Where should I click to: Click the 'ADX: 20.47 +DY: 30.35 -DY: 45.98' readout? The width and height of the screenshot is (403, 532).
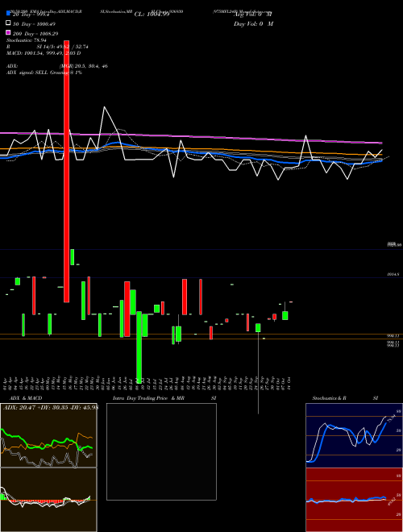coord(51,408)
